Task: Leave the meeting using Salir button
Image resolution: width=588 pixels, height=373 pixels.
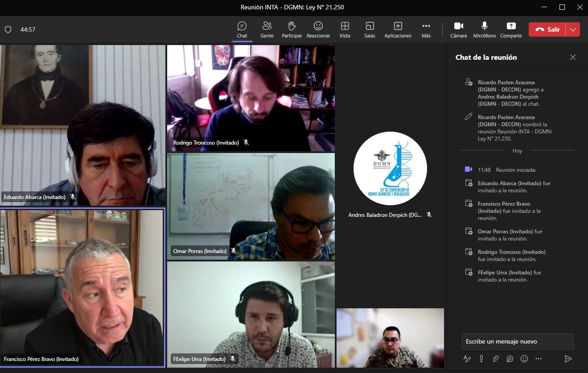Action: tap(547, 29)
